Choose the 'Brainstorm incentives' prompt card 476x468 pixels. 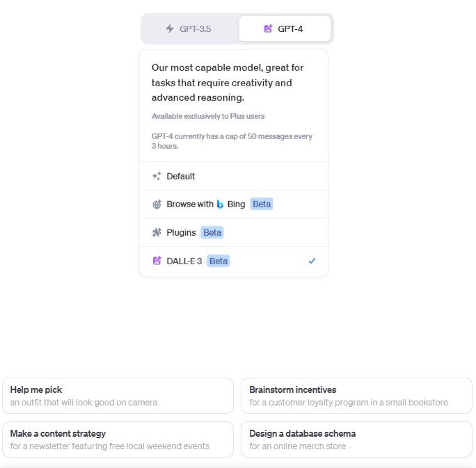tap(356, 396)
